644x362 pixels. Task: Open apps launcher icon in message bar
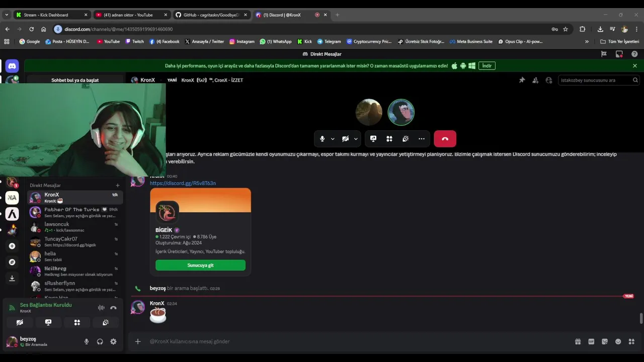[x=631, y=341]
